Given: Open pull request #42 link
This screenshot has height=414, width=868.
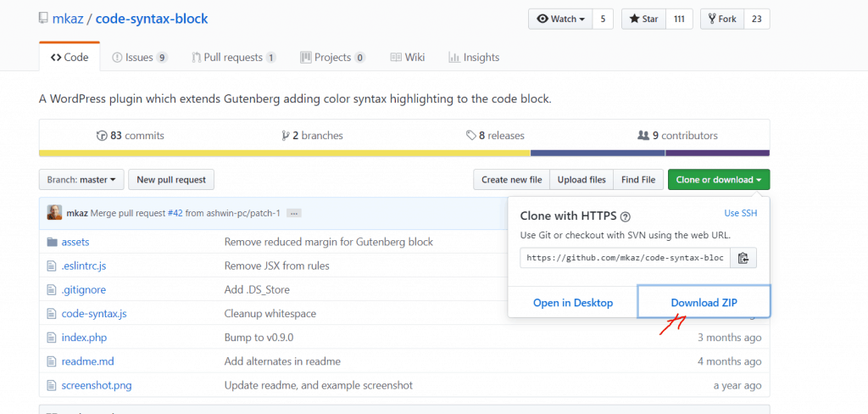Looking at the screenshot, I should point(175,213).
